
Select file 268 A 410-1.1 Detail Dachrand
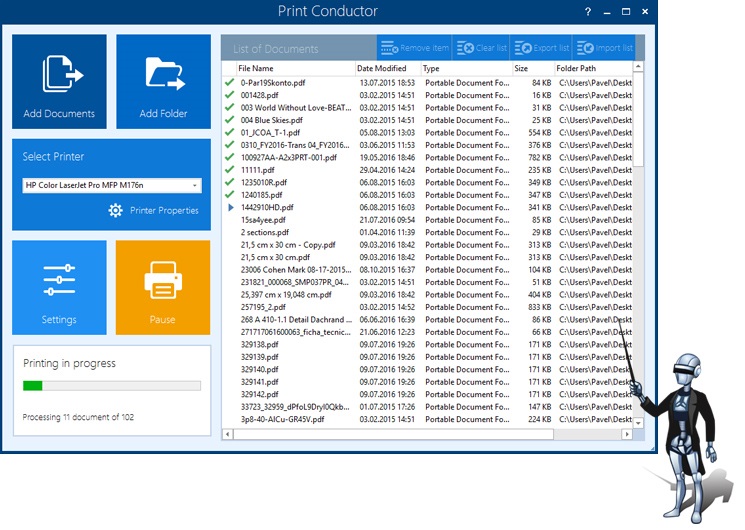click(296, 319)
